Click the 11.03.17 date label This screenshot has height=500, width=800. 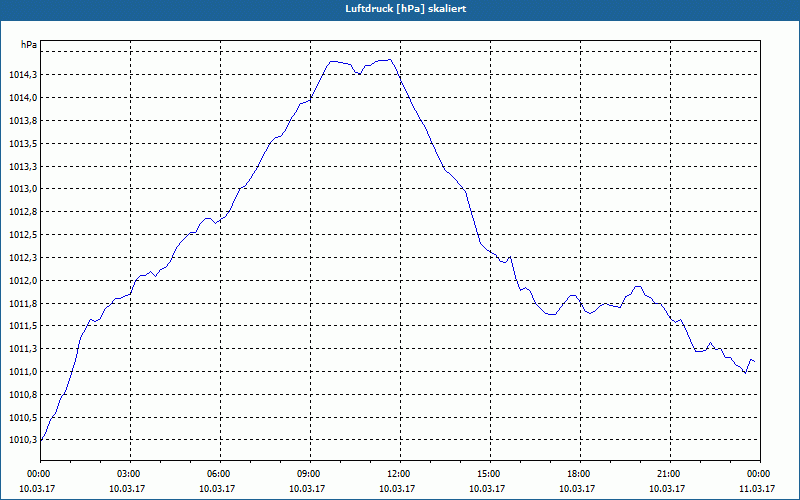[x=757, y=489]
